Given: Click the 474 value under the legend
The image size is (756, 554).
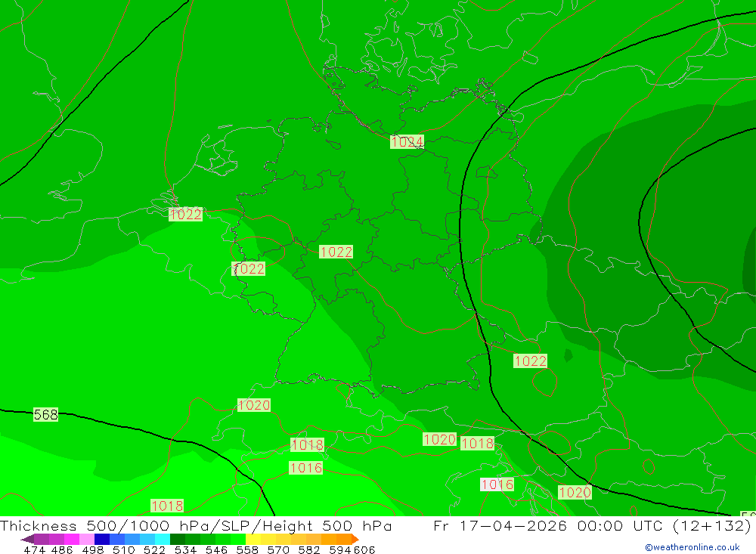Looking at the screenshot, I should pyautogui.click(x=34, y=549).
